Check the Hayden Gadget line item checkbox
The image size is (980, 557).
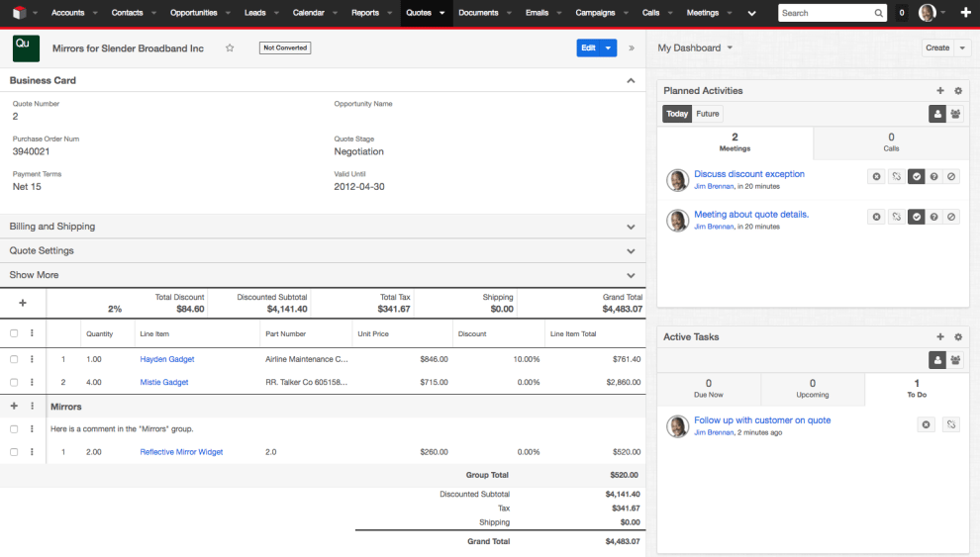(x=14, y=359)
